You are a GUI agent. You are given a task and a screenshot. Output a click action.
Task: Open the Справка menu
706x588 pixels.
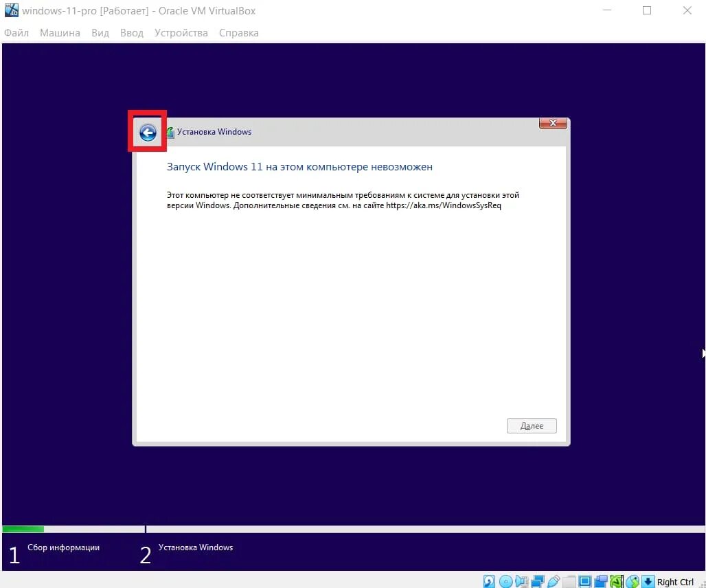click(238, 33)
